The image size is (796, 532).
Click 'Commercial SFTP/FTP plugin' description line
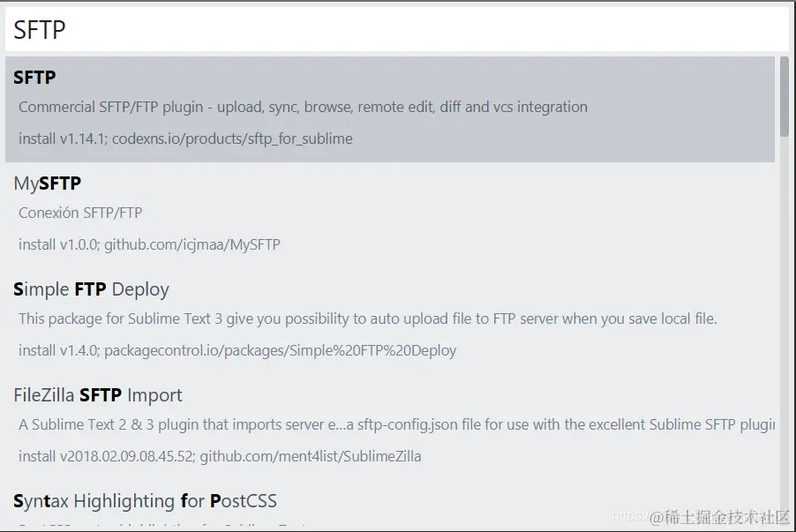pyautogui.click(x=303, y=107)
